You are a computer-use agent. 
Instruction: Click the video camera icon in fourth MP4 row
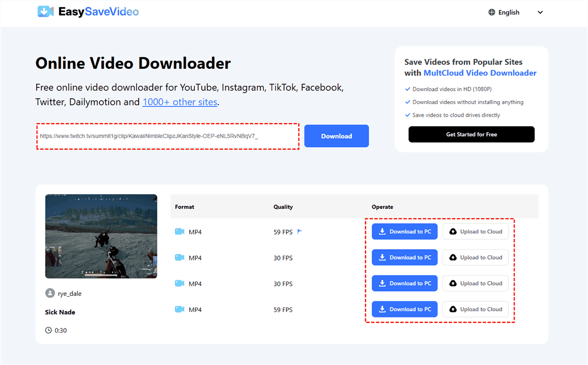179,310
